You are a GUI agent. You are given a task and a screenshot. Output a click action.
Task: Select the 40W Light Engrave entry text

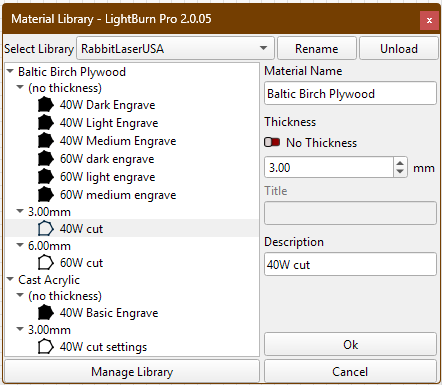(109, 123)
